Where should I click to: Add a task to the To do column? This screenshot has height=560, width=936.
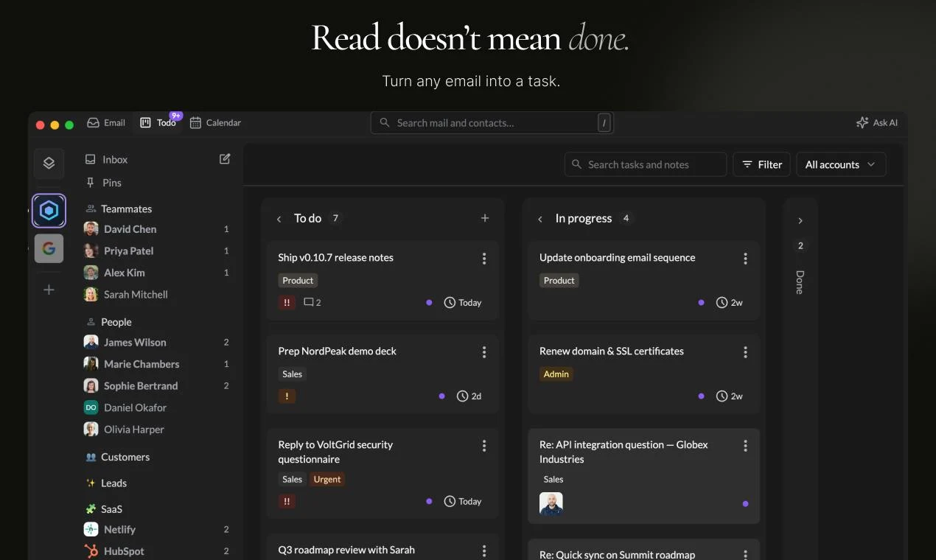484,218
